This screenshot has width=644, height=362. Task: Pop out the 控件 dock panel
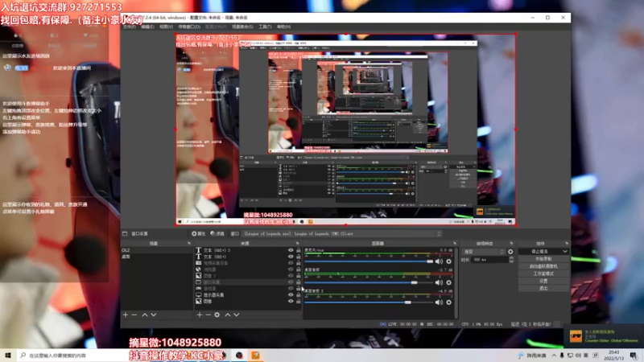567,244
